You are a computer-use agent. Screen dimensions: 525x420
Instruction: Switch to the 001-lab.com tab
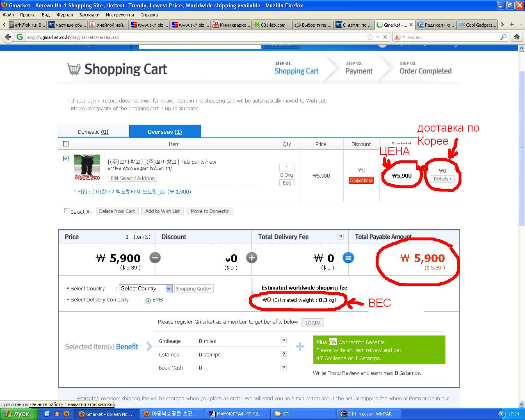tap(272, 25)
